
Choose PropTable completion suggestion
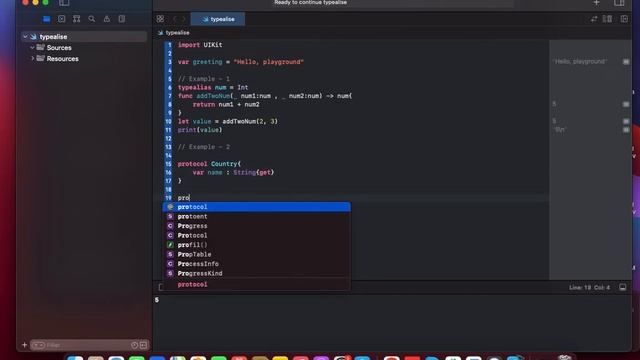[256, 254]
